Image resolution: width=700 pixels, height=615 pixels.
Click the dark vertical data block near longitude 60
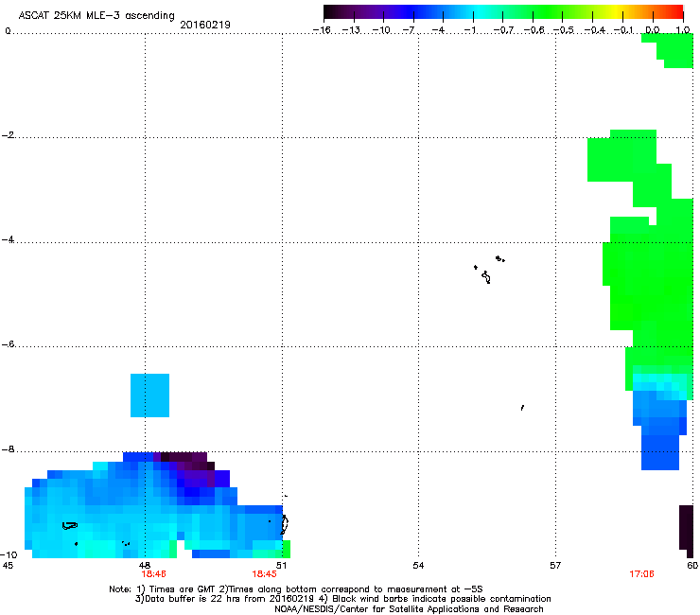[686, 532]
